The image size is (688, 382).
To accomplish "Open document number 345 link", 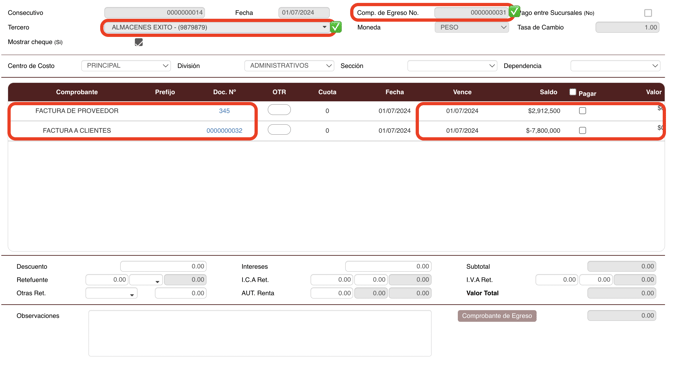I will tap(224, 111).
